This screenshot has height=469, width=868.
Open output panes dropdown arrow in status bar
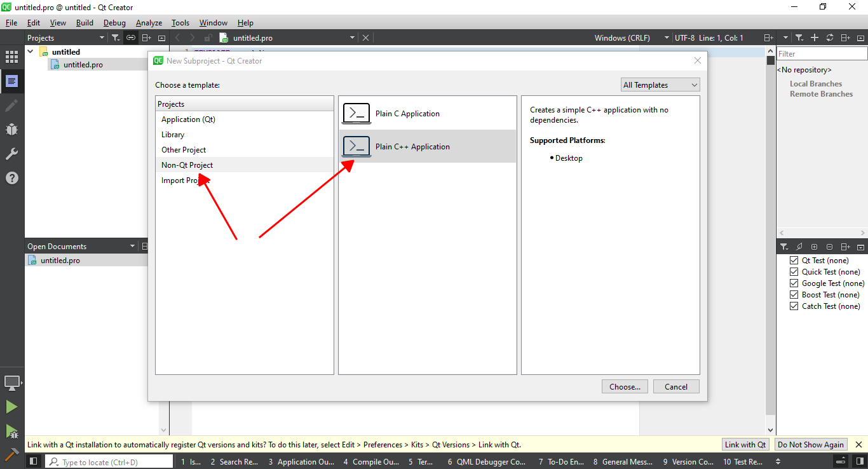click(778, 462)
